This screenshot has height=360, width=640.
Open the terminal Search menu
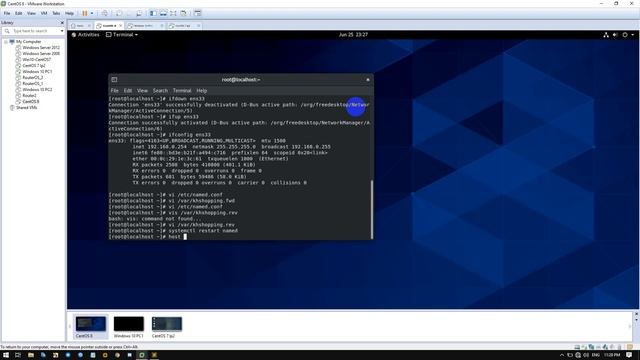pyautogui.click(x=160, y=91)
